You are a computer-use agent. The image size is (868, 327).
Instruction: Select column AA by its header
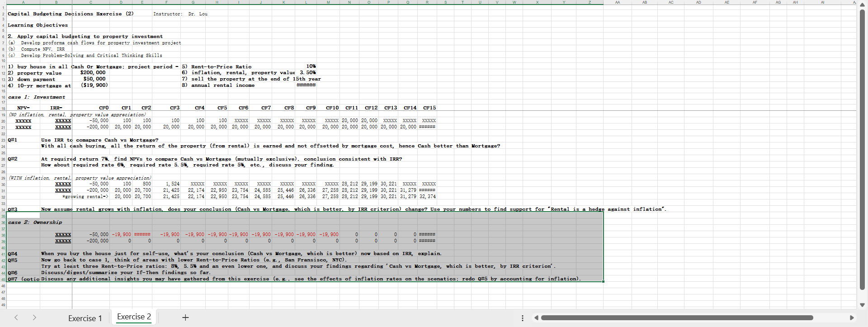click(x=618, y=2)
